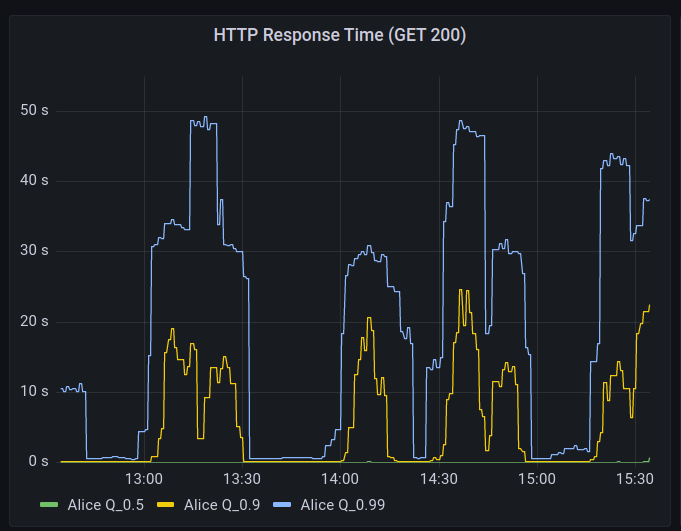Click the 13:00 time axis label

[144, 479]
